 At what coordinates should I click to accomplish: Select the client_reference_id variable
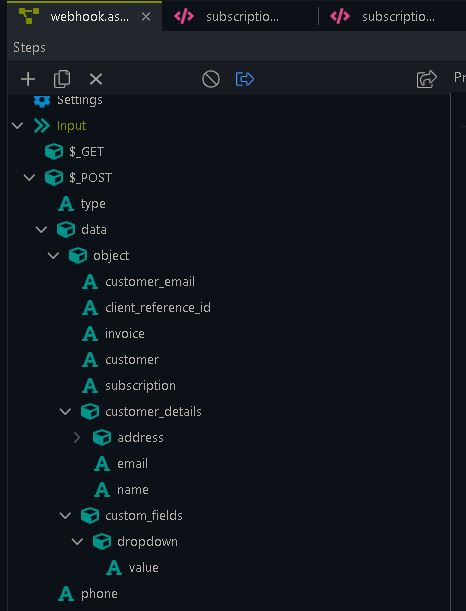click(147, 308)
